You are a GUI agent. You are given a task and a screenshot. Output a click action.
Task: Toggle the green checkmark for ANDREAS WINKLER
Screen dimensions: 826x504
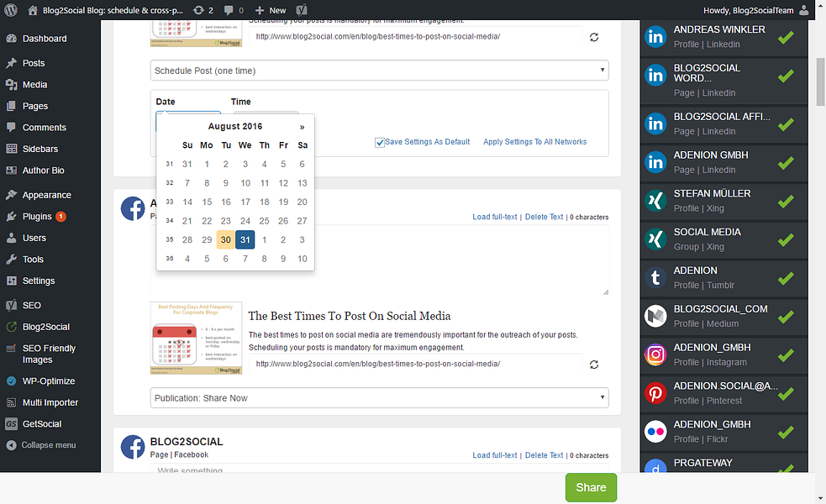785,37
